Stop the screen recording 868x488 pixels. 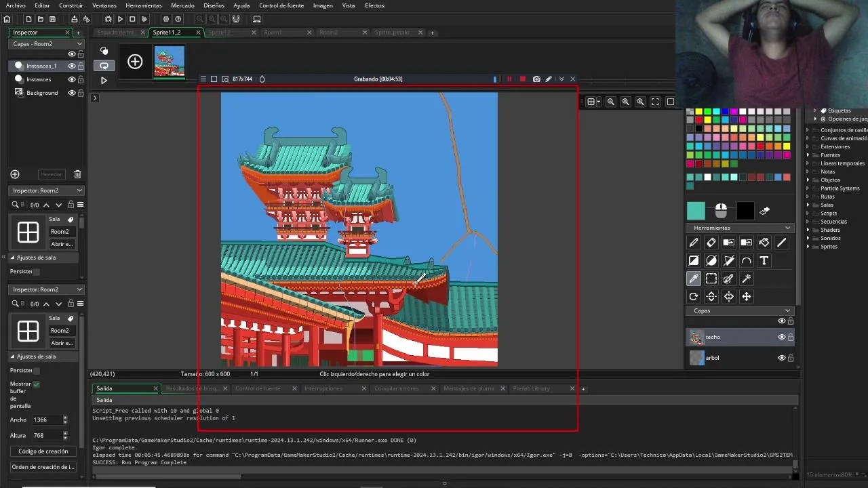[x=522, y=79]
